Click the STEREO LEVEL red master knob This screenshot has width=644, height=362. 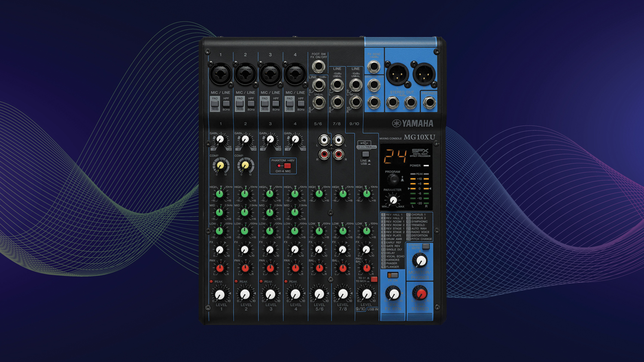pyautogui.click(x=419, y=293)
